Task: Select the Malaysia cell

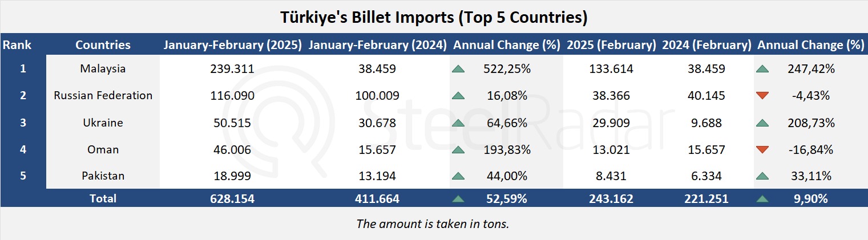Action: tap(103, 69)
